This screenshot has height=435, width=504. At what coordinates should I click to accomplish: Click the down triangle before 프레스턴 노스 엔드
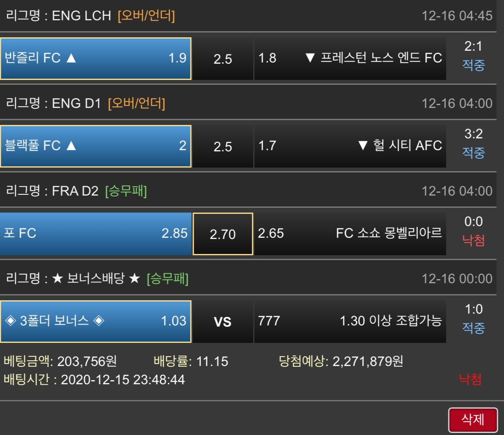click(x=310, y=58)
